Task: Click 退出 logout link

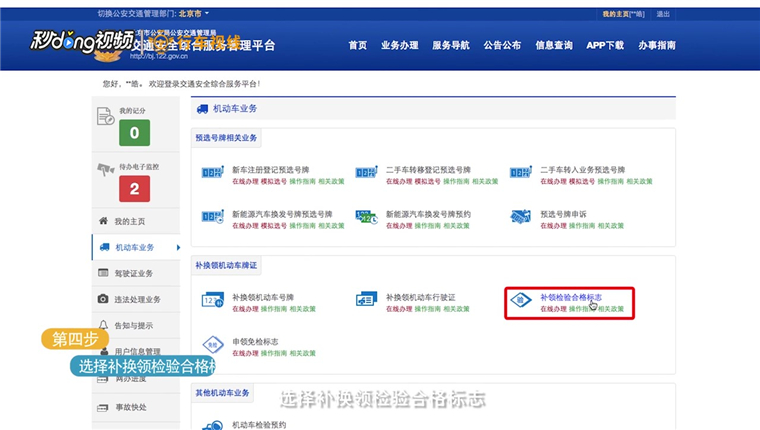Action: pos(663,14)
